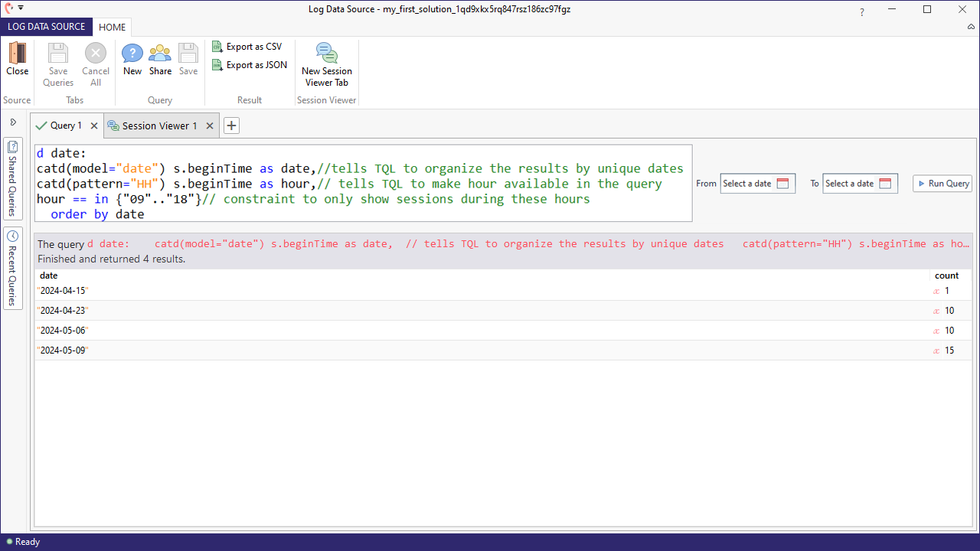Open the To date calendar picker

[x=885, y=184]
